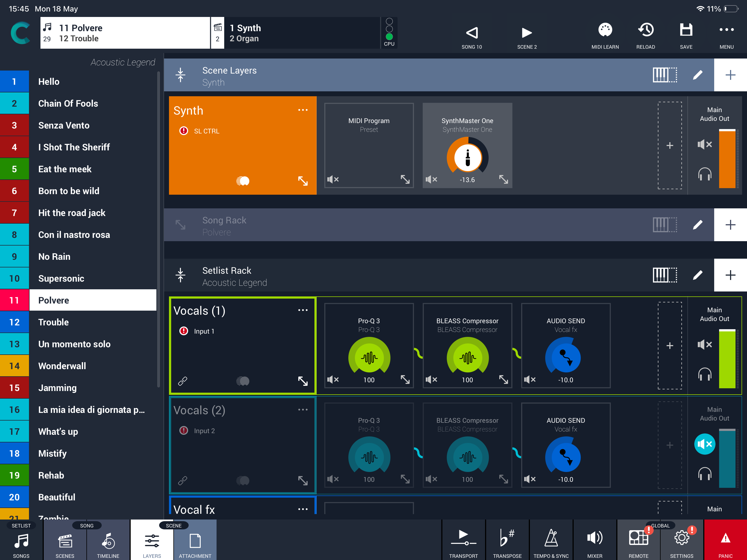The height and width of the screenshot is (560, 747).
Task: Mute Synth layer Main Audio Out
Action: coord(705,145)
